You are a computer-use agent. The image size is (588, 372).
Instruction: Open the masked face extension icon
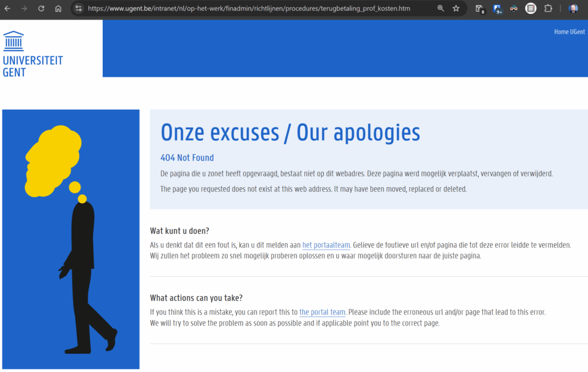[x=514, y=8]
